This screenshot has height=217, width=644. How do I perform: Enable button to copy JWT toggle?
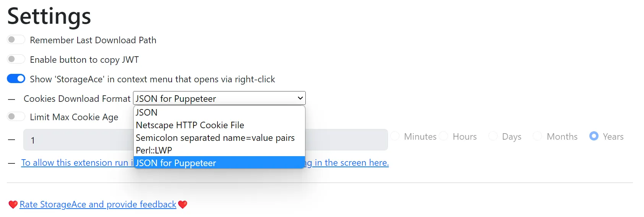[16, 59]
